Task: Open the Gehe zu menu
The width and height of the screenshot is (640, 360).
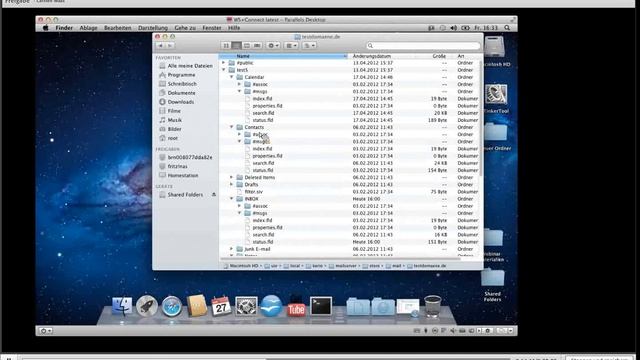Action: 185,28
